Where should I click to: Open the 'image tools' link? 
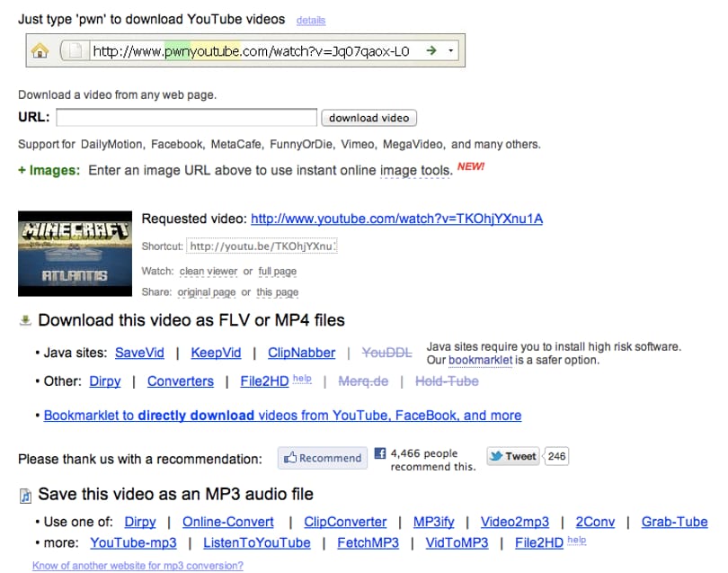pos(414,171)
